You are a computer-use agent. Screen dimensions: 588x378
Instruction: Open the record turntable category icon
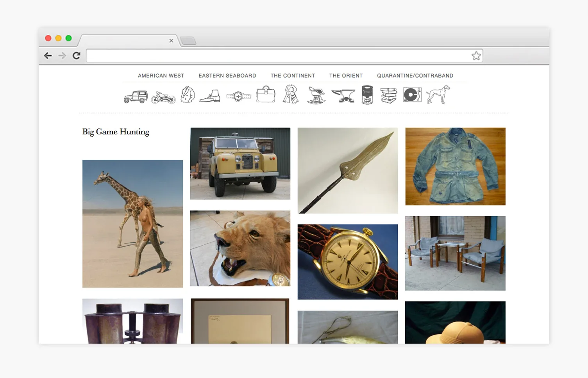coord(412,95)
